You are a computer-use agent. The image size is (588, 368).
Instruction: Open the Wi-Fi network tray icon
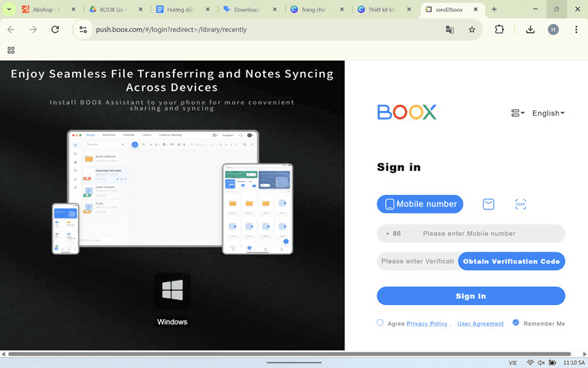(x=530, y=363)
